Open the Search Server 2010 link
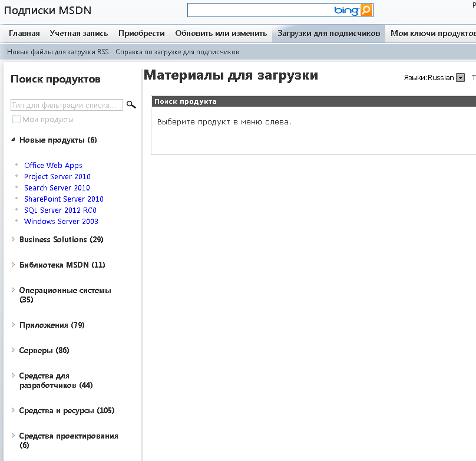The width and height of the screenshot is (476, 461). (57, 188)
